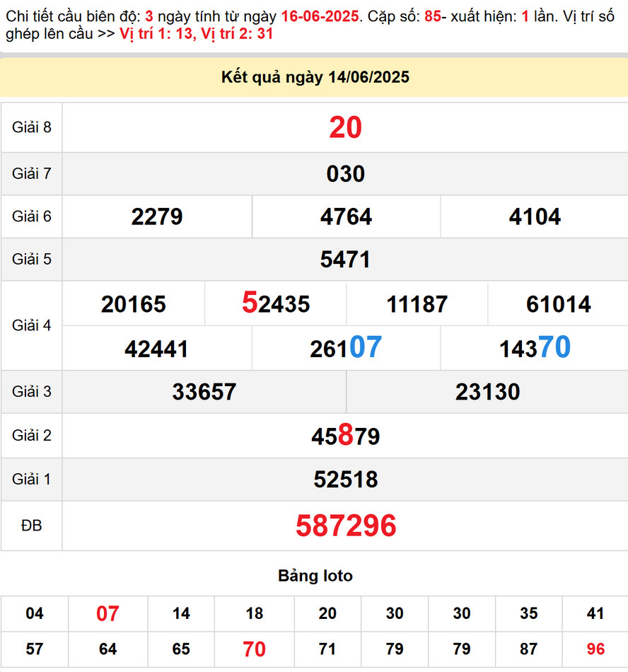Click the red 07 in loto table
628x672 pixels.
pos(107,613)
